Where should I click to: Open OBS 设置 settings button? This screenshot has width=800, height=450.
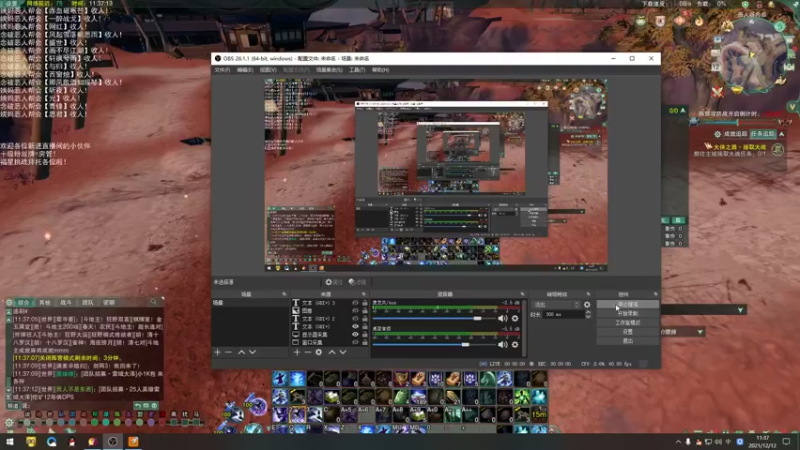[x=628, y=332]
